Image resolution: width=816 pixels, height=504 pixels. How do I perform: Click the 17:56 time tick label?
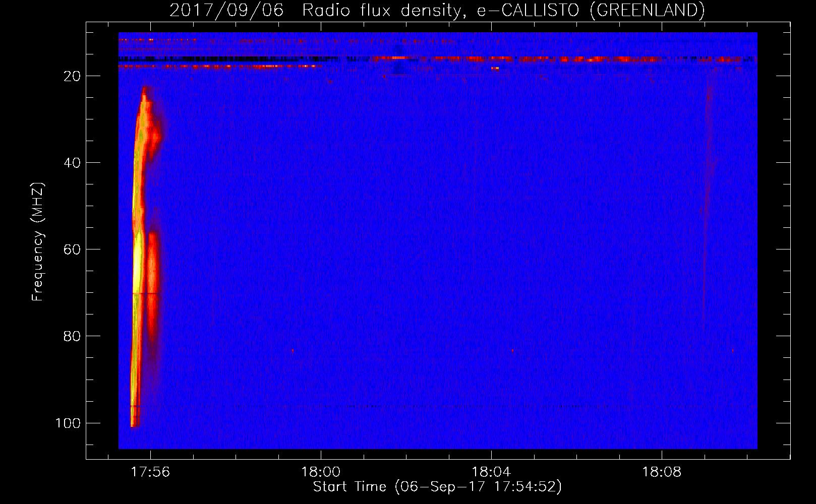[150, 472]
